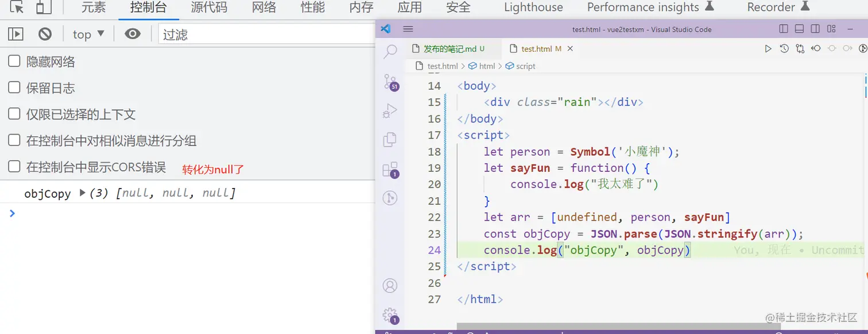Screen dimensions: 868x334
Task: Click the VS Code logo icon
Action: point(386,29)
